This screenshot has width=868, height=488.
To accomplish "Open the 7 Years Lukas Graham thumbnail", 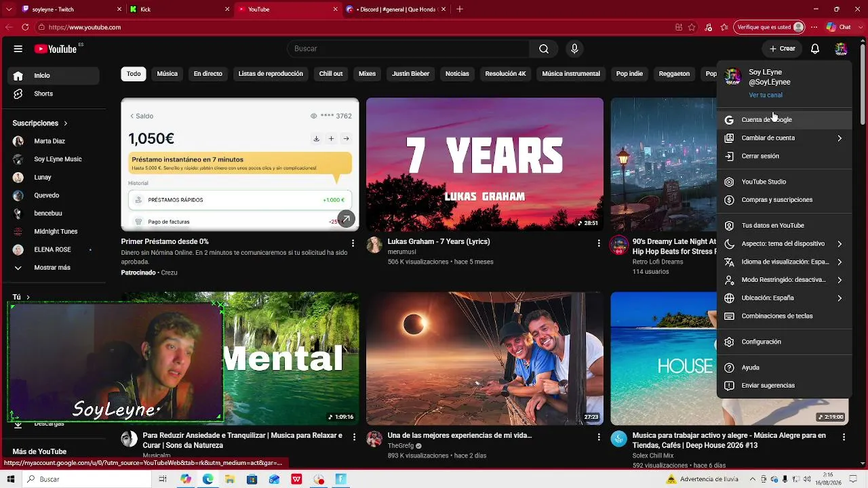I will click(485, 164).
